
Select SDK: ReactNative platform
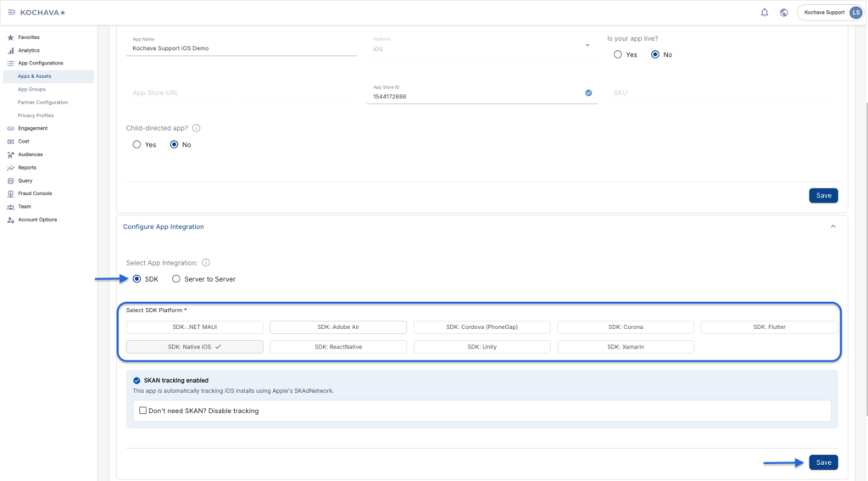tap(338, 347)
